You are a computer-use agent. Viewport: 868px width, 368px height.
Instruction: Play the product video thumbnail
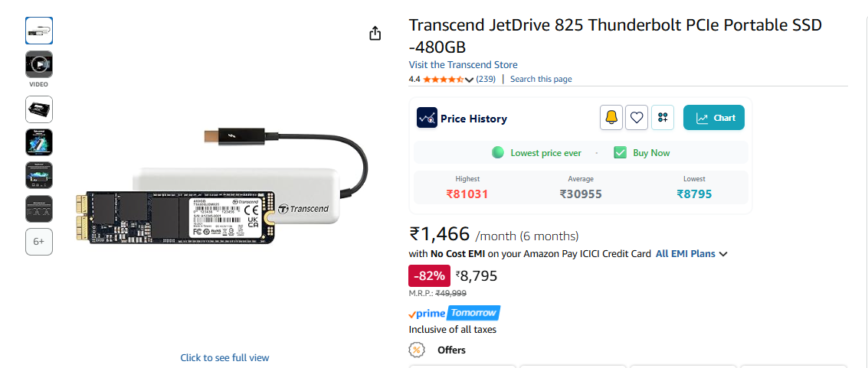point(39,64)
